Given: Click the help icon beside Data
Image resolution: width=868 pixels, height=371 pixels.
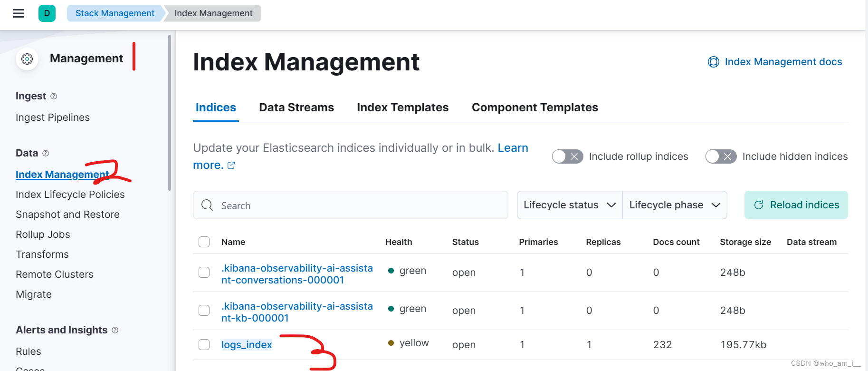Looking at the screenshot, I should pyautogui.click(x=46, y=153).
